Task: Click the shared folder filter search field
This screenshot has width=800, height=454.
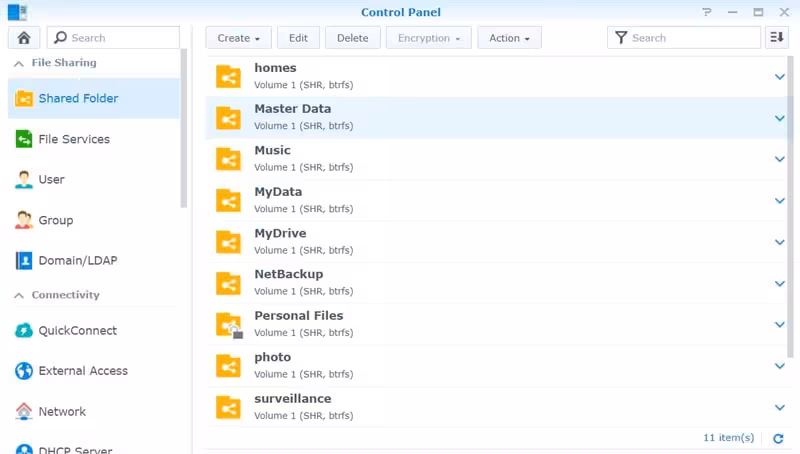Action: coord(692,38)
